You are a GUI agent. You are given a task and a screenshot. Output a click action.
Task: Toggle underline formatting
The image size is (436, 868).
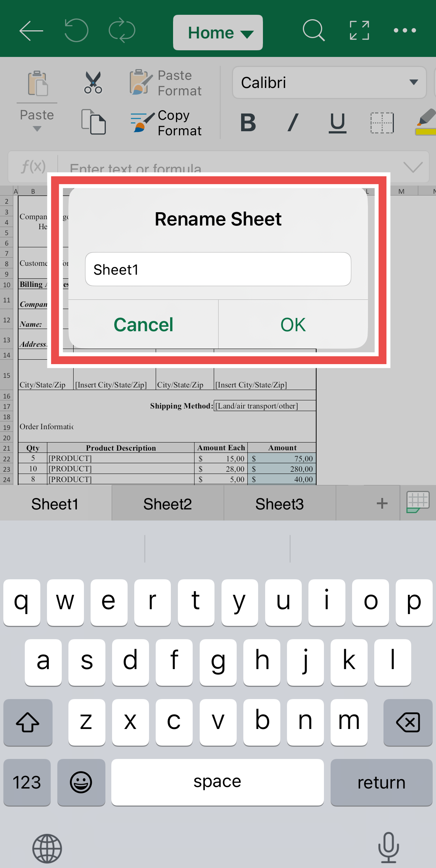(338, 123)
